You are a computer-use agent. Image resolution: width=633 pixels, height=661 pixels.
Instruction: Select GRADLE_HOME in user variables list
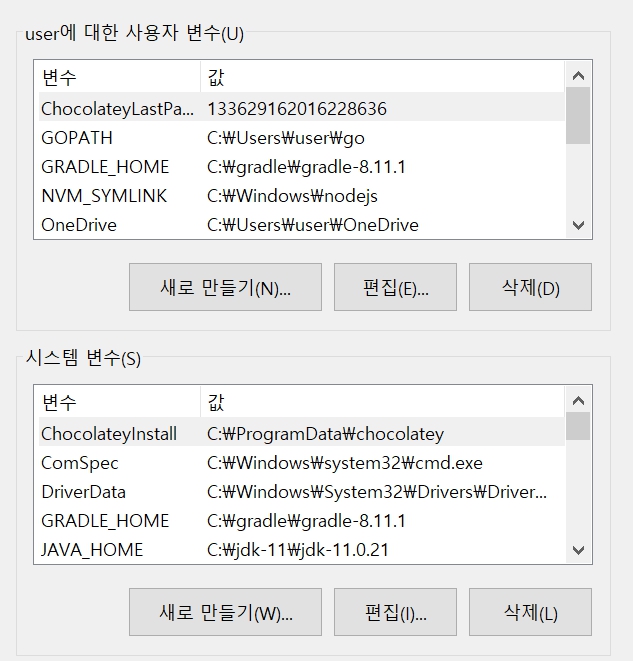pos(301,167)
